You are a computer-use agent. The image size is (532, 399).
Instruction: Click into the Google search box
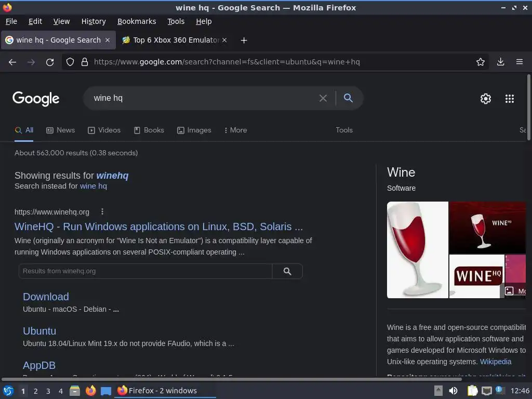pos(204,98)
